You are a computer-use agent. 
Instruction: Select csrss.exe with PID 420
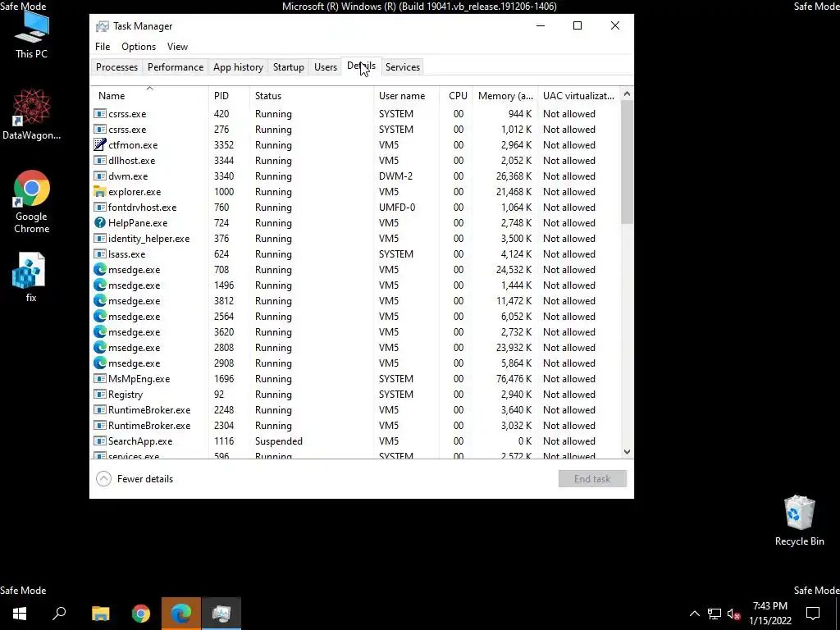[356, 113]
